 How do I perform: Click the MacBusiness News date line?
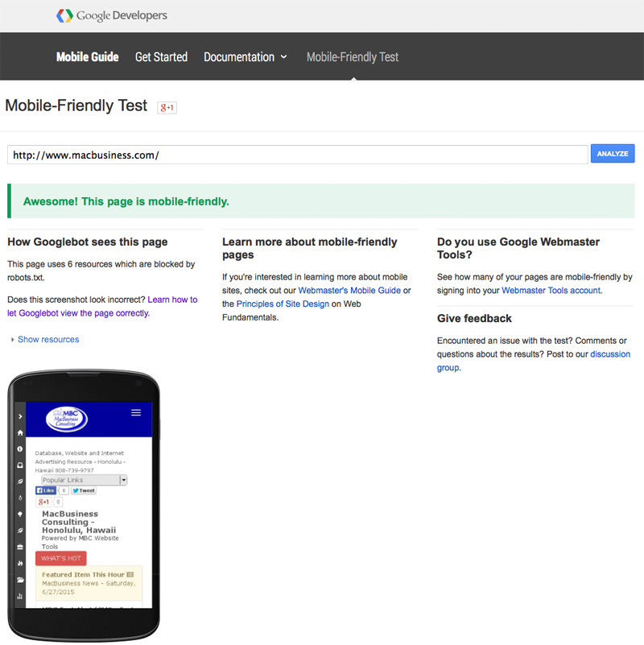[x=89, y=587]
